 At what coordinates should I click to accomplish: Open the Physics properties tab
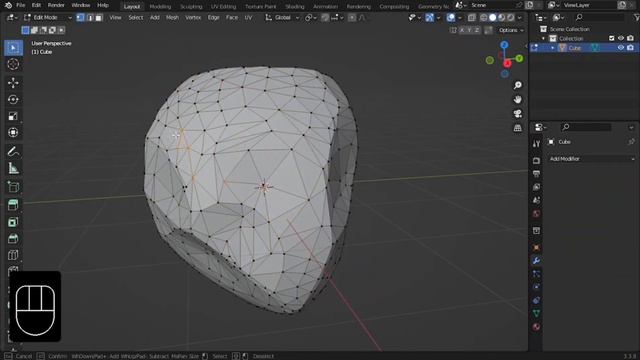[536, 287]
